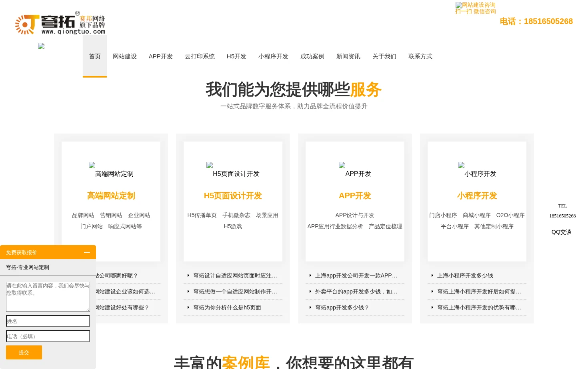Open 穹拓上海小程序开发好后如何提… article
The image size is (588, 369).
(x=479, y=291)
